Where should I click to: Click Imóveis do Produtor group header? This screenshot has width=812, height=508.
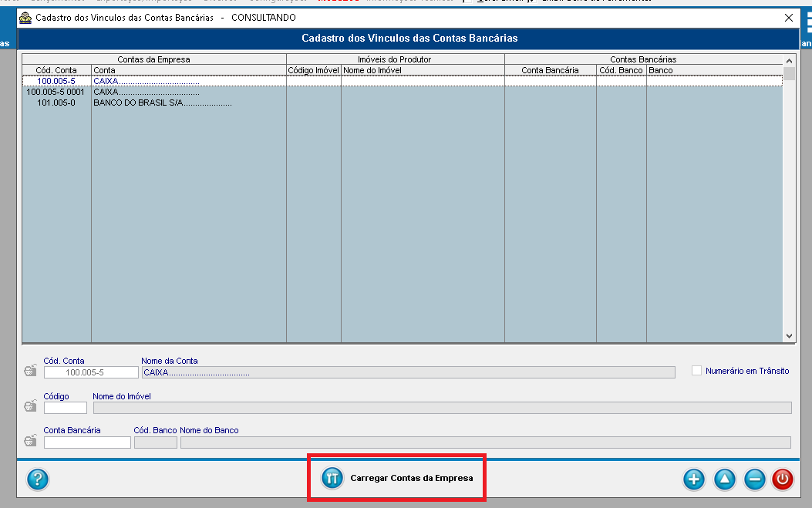(396, 59)
